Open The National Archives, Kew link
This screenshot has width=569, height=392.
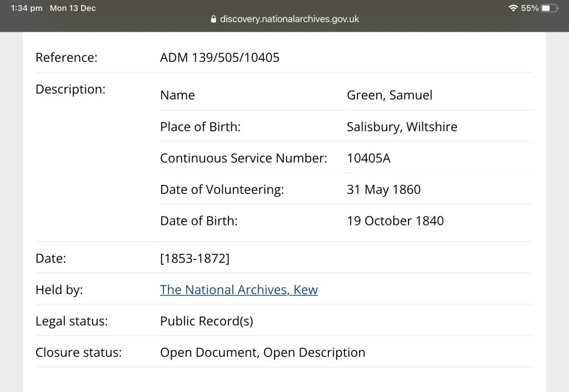point(238,289)
